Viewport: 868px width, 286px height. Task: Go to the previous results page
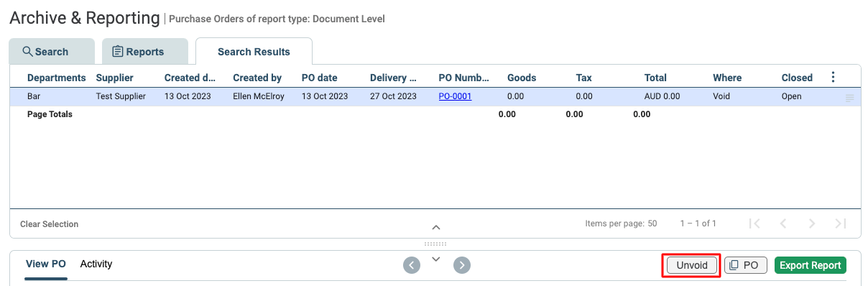[783, 223]
